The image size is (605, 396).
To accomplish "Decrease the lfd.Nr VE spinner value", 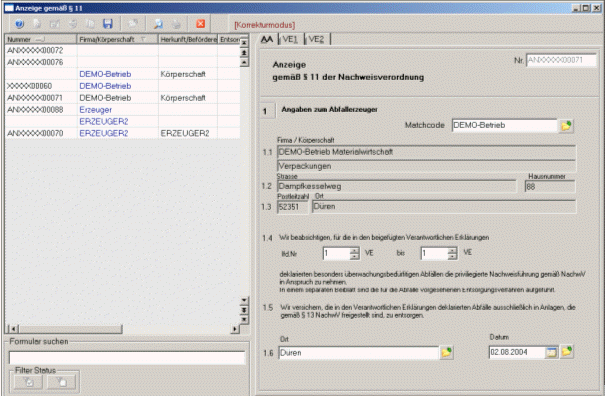I will pyautogui.click(x=355, y=257).
